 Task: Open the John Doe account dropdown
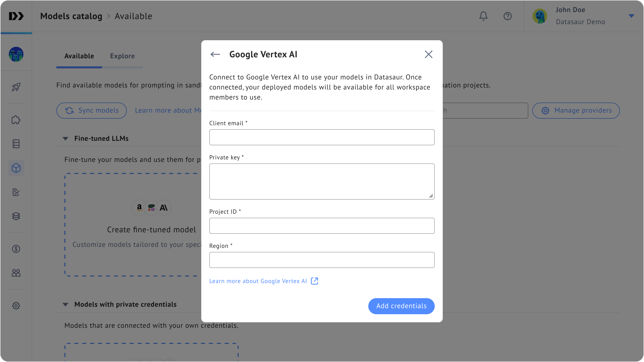(631, 16)
